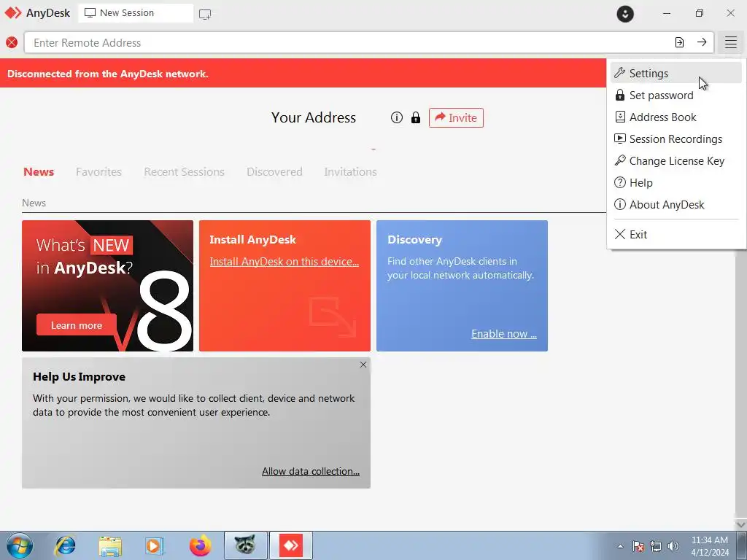
Task: Open Settings from the menu
Action: click(x=676, y=74)
